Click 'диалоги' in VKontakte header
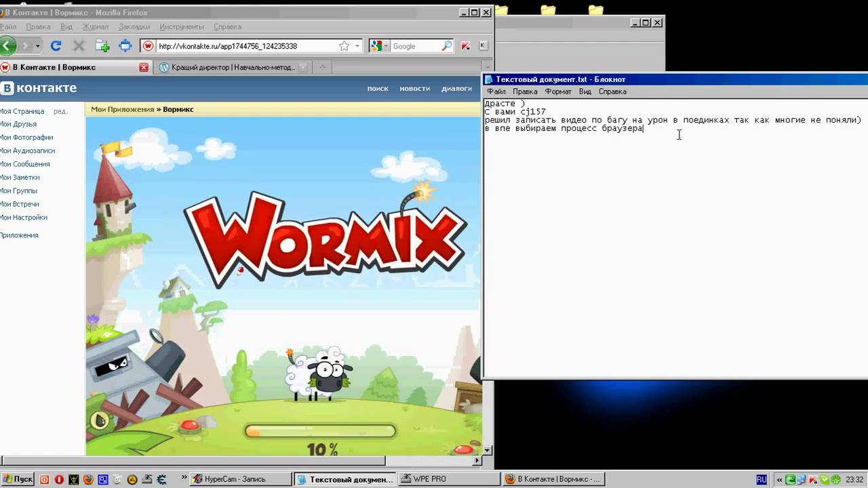Screen dimensions: 868x488 click(x=456, y=88)
